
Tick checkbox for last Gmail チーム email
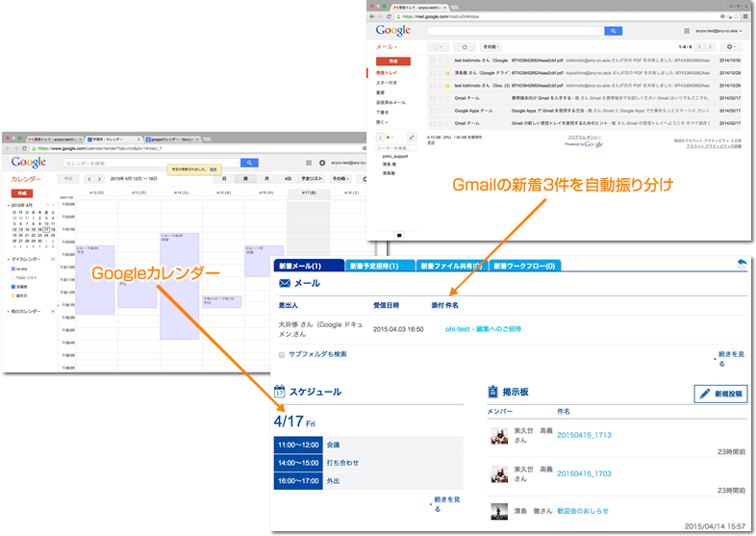click(433, 123)
